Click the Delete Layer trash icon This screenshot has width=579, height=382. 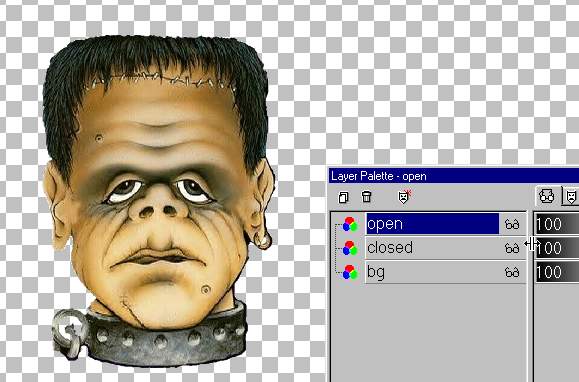(366, 196)
